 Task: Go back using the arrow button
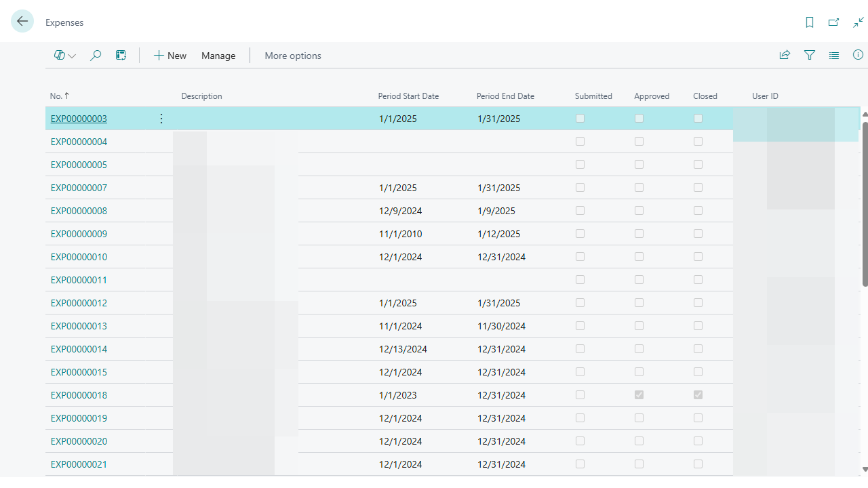(22, 22)
